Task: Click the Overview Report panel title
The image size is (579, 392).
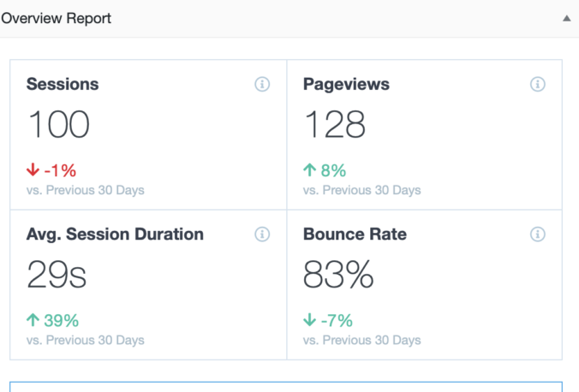Action: coord(56,18)
